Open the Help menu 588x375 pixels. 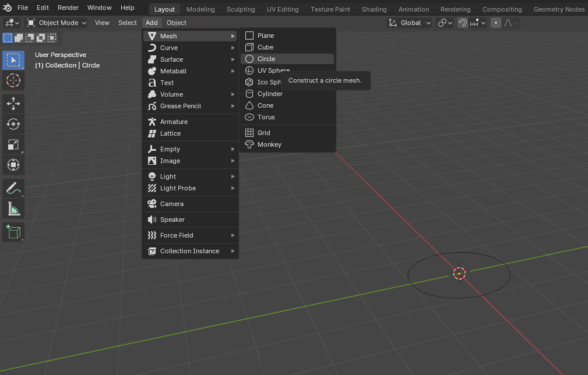coord(128,8)
